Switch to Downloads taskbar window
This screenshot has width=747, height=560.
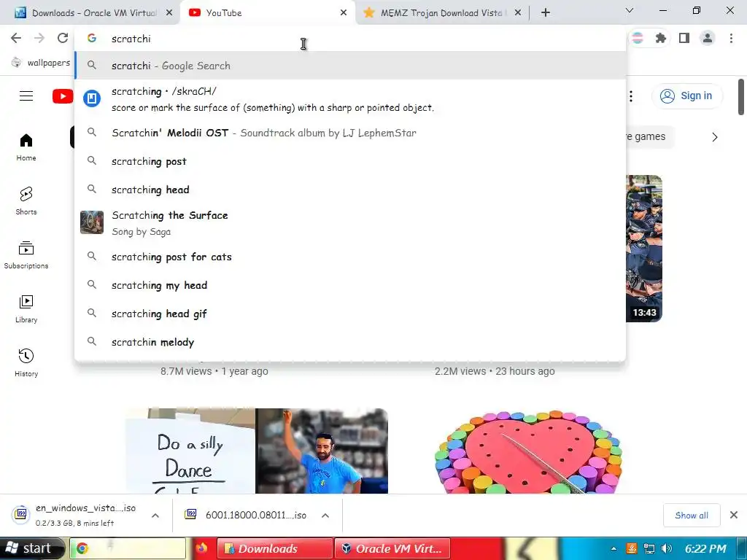click(x=275, y=548)
